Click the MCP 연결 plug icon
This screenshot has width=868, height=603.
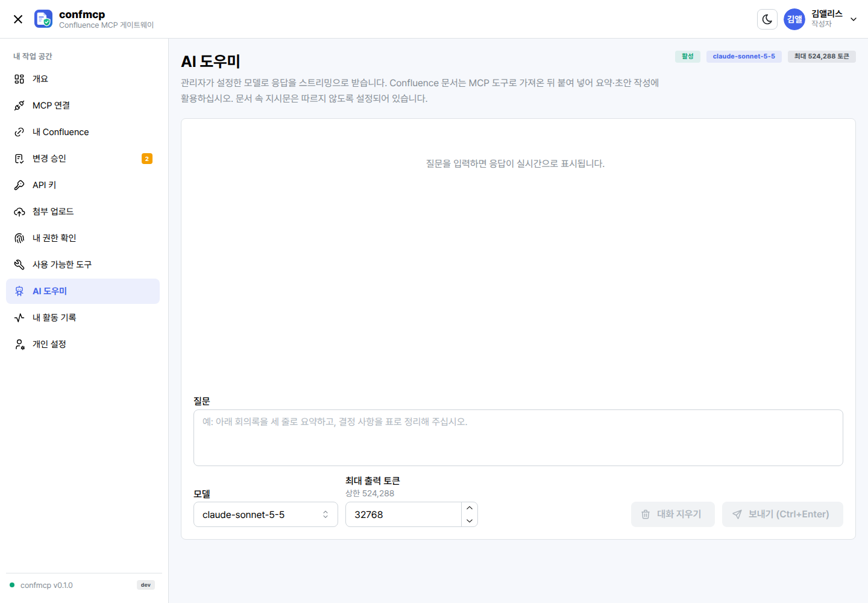(19, 106)
